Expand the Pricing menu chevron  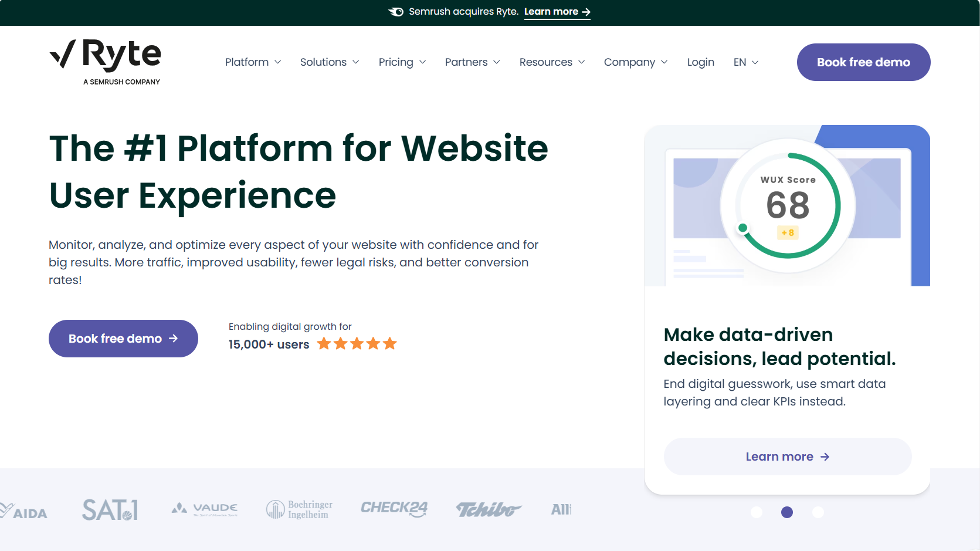[422, 62]
